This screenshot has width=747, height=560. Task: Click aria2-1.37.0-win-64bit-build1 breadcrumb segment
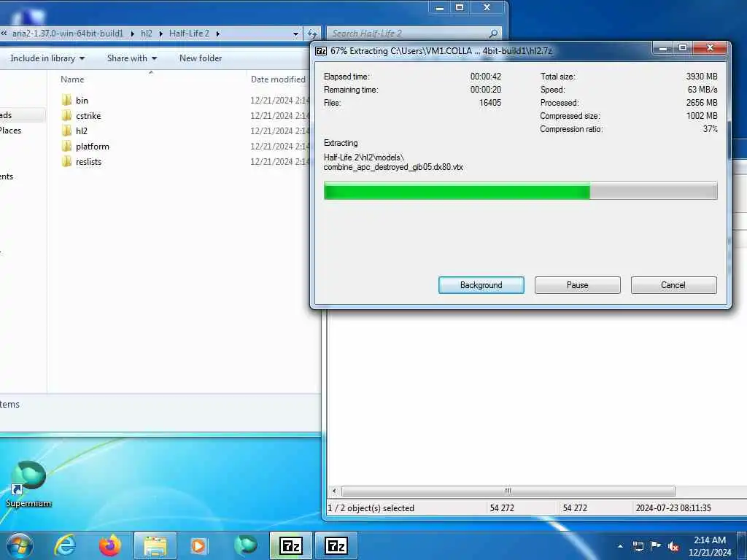point(68,34)
